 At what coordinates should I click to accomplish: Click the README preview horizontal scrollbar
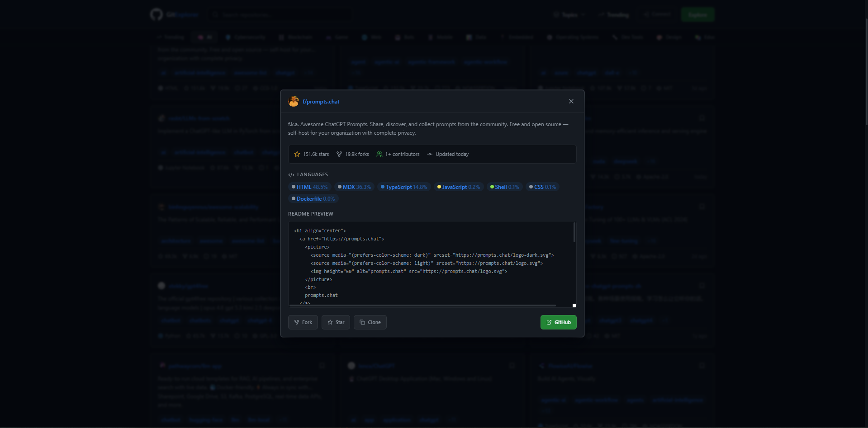(422, 306)
